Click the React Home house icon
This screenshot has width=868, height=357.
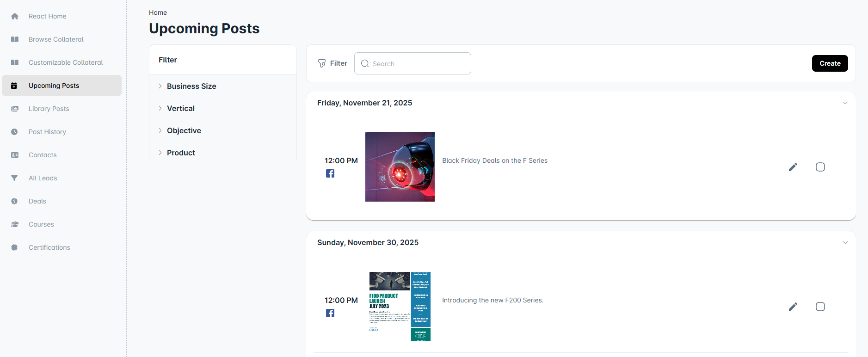pos(15,16)
